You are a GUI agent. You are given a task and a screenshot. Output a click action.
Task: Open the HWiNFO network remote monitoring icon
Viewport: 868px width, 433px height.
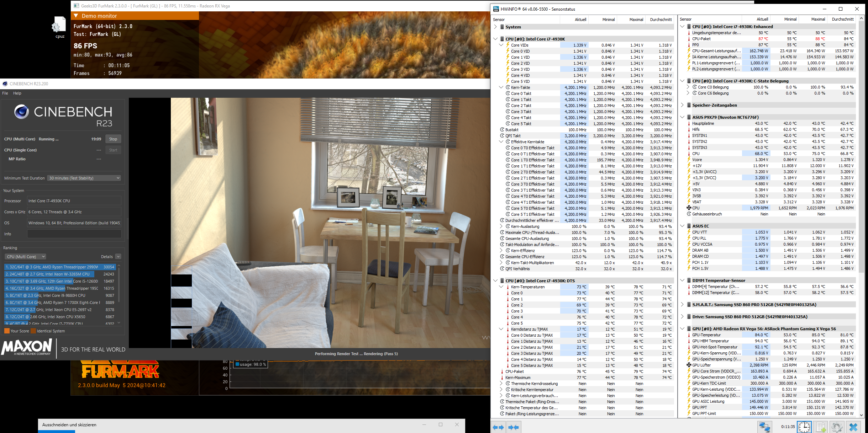tap(764, 427)
